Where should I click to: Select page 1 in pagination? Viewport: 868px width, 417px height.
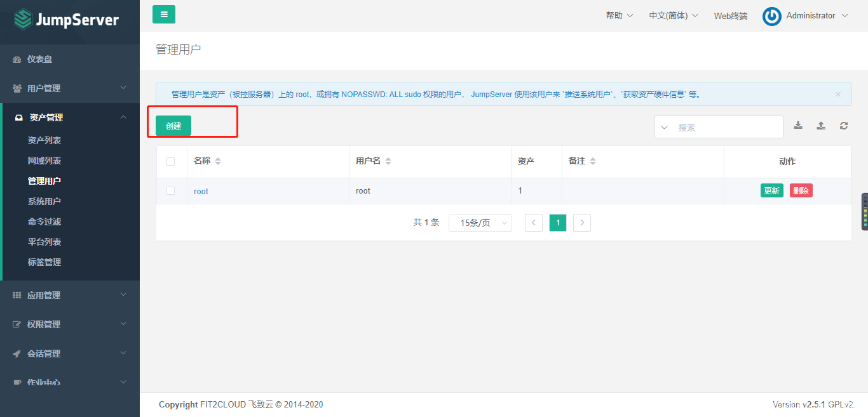(x=558, y=223)
